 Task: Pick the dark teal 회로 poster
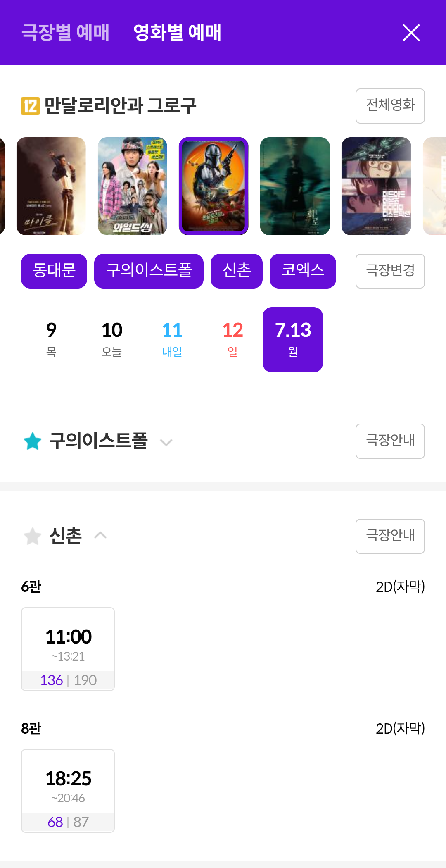295,186
